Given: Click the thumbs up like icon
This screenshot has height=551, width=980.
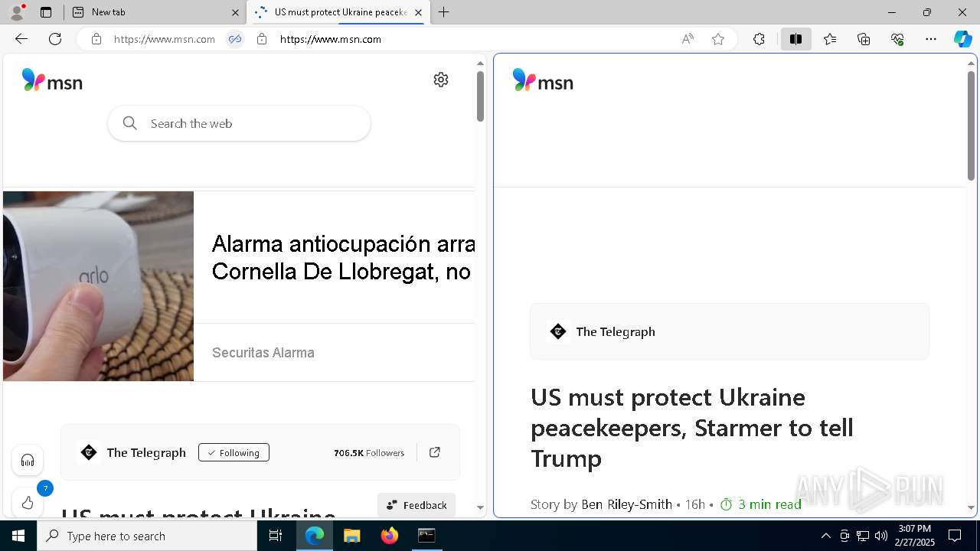Looking at the screenshot, I should (x=28, y=503).
